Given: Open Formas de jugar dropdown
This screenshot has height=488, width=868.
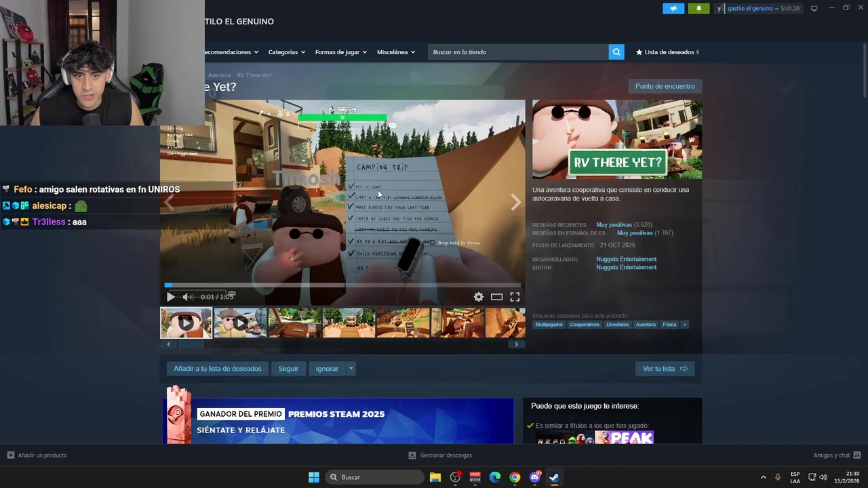Looking at the screenshot, I should click(x=340, y=52).
